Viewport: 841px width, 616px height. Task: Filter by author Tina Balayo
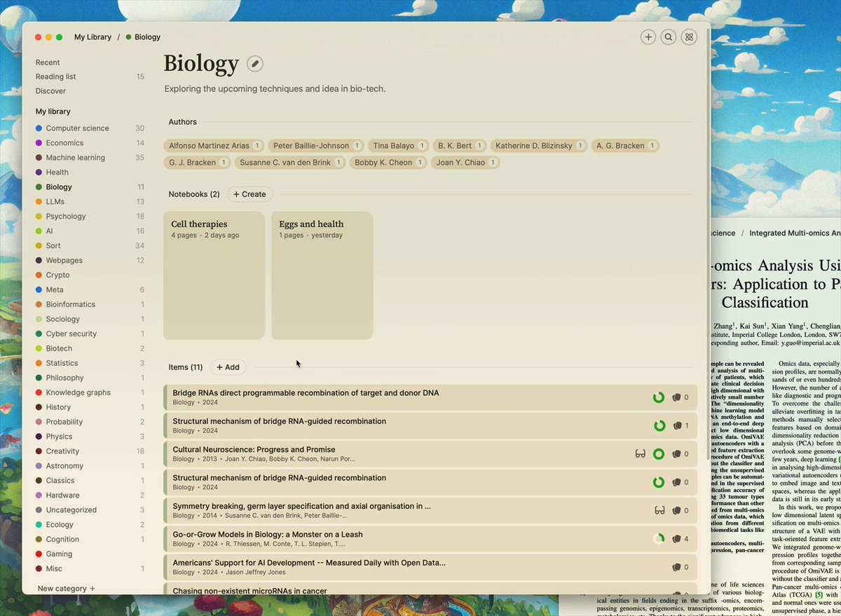[x=398, y=146]
